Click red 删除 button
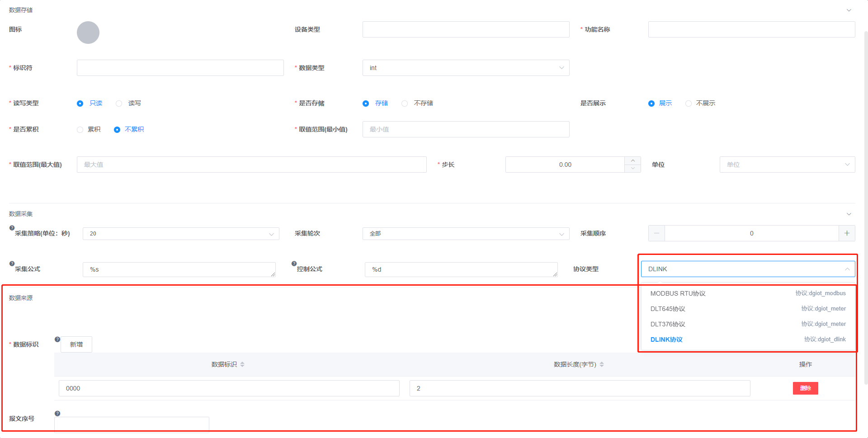The image size is (868, 438). (x=806, y=388)
